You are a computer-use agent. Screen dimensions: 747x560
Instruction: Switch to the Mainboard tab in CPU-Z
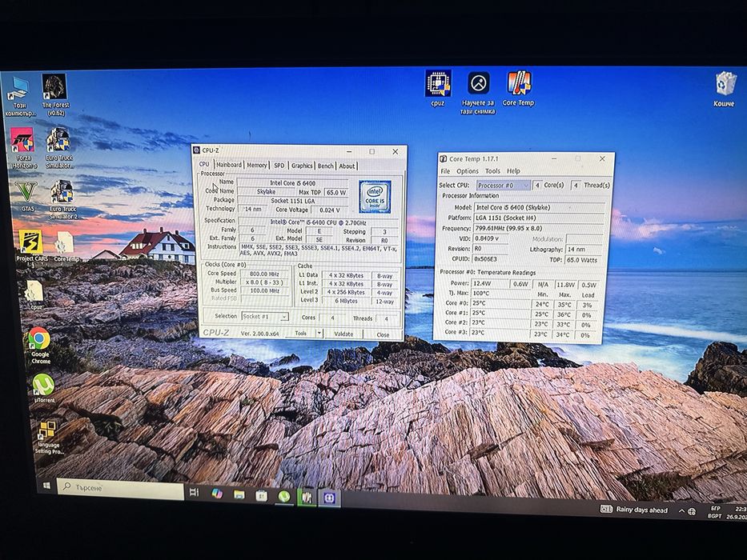click(229, 165)
